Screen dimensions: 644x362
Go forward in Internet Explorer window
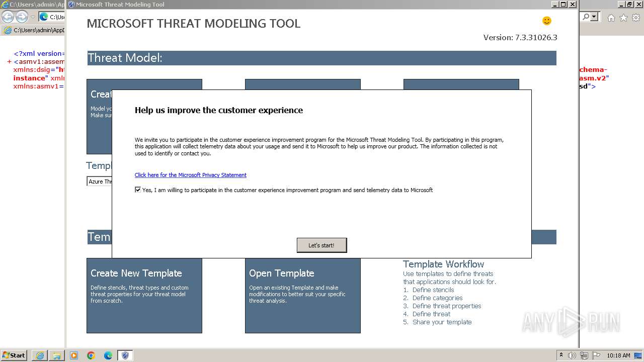[22, 17]
